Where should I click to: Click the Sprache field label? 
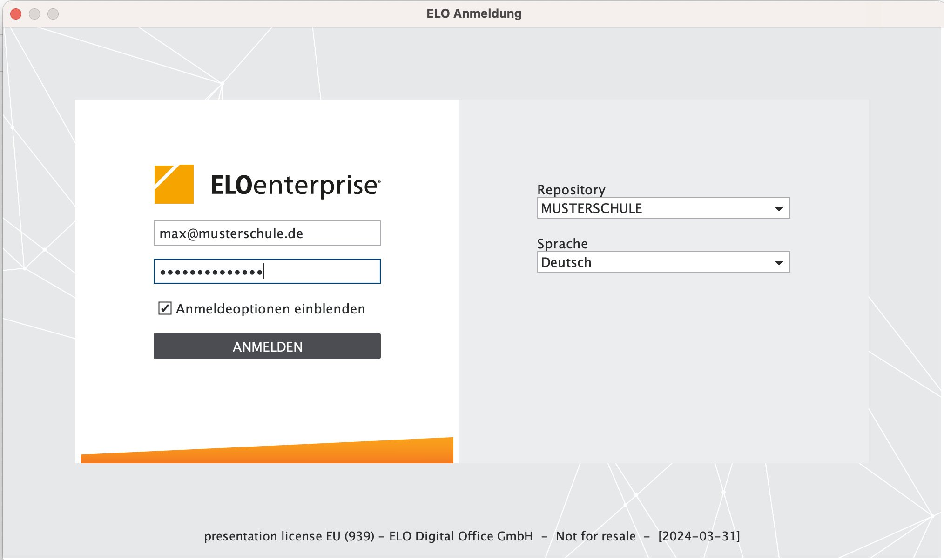coord(562,244)
